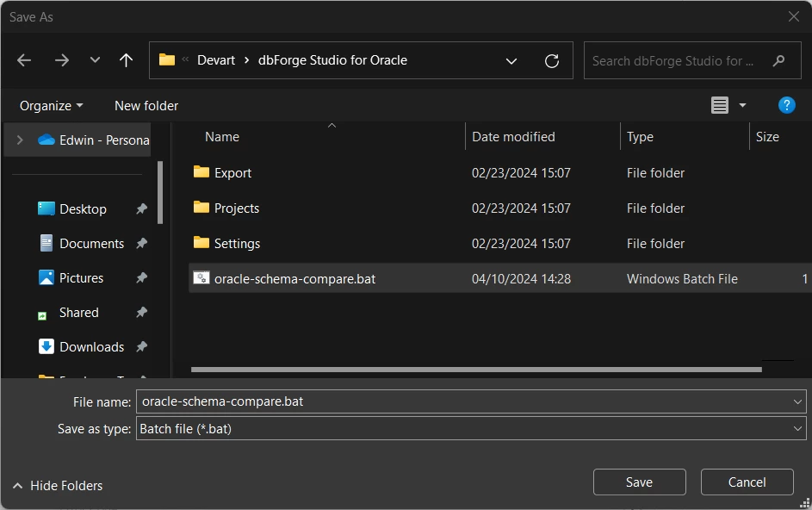Click the Save button
812x510 pixels.
point(639,482)
